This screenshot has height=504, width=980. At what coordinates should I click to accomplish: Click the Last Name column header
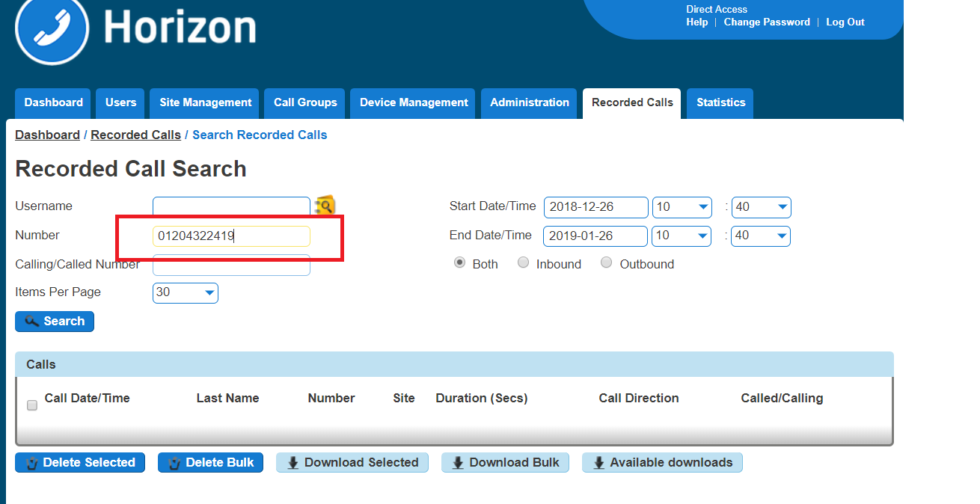click(x=227, y=399)
